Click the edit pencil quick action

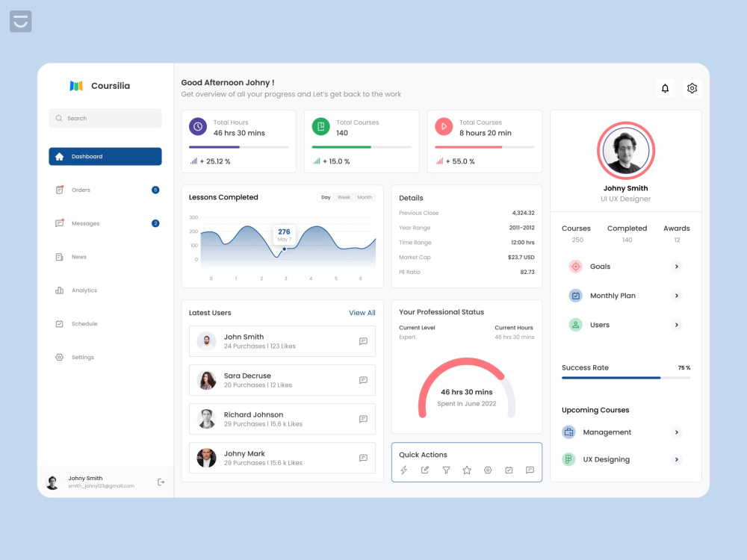[425, 470]
